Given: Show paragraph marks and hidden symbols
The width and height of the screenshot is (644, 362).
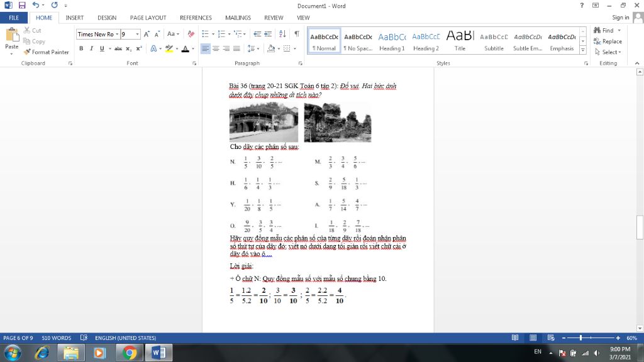Looking at the screenshot, I should [297, 34].
